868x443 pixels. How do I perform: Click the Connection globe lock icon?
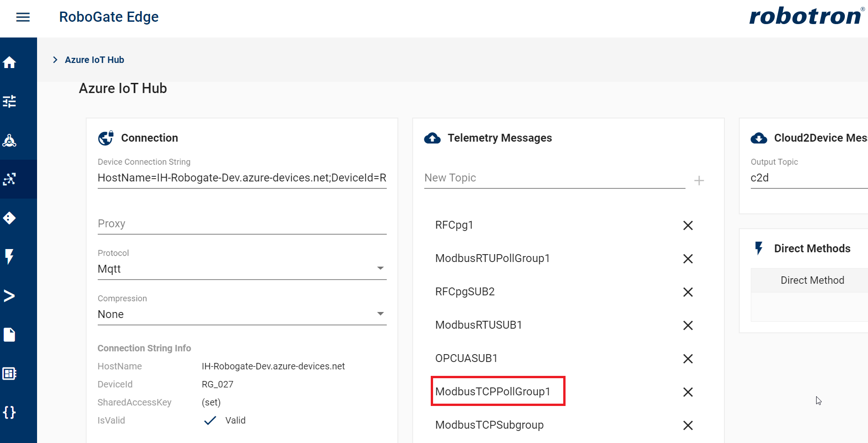106,138
